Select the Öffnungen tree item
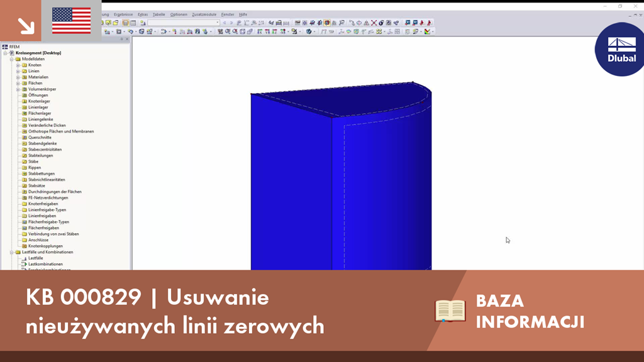This screenshot has width=644, height=362. click(38, 96)
